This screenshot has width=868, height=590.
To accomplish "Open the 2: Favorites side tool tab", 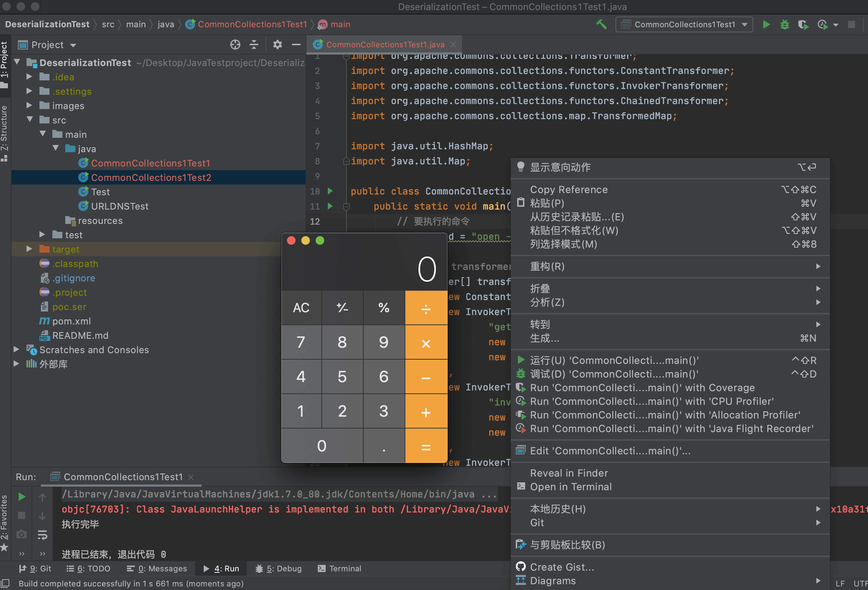I will point(4,523).
